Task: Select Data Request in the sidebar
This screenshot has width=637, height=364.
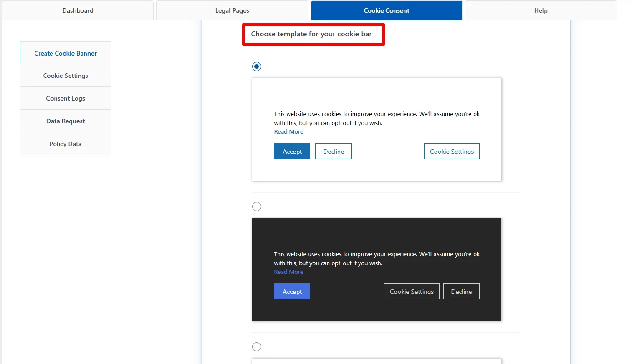Action: [66, 121]
